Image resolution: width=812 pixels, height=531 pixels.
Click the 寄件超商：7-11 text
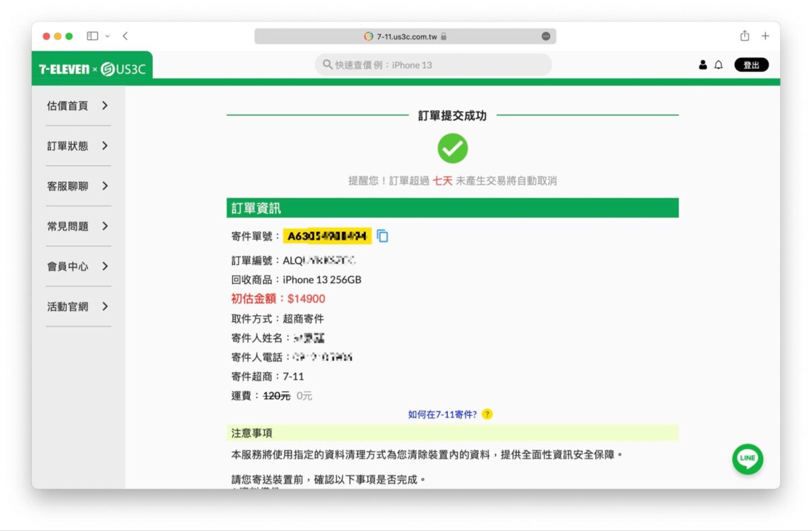[x=267, y=377]
